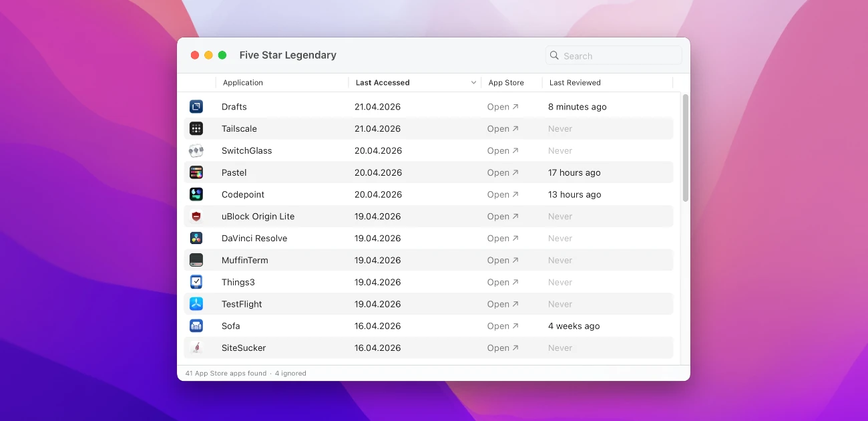This screenshot has height=421, width=868.
Task: Click the '4 ignored' status text
Action: click(x=290, y=374)
